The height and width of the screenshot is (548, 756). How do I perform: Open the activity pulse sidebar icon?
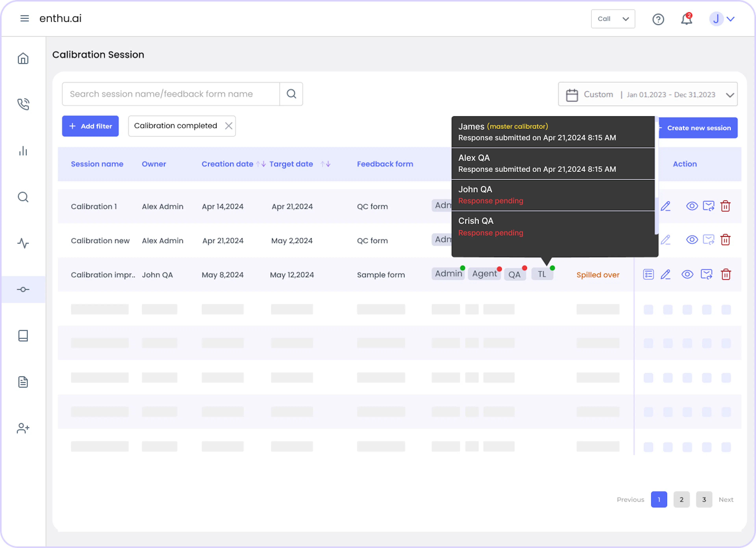coord(23,243)
